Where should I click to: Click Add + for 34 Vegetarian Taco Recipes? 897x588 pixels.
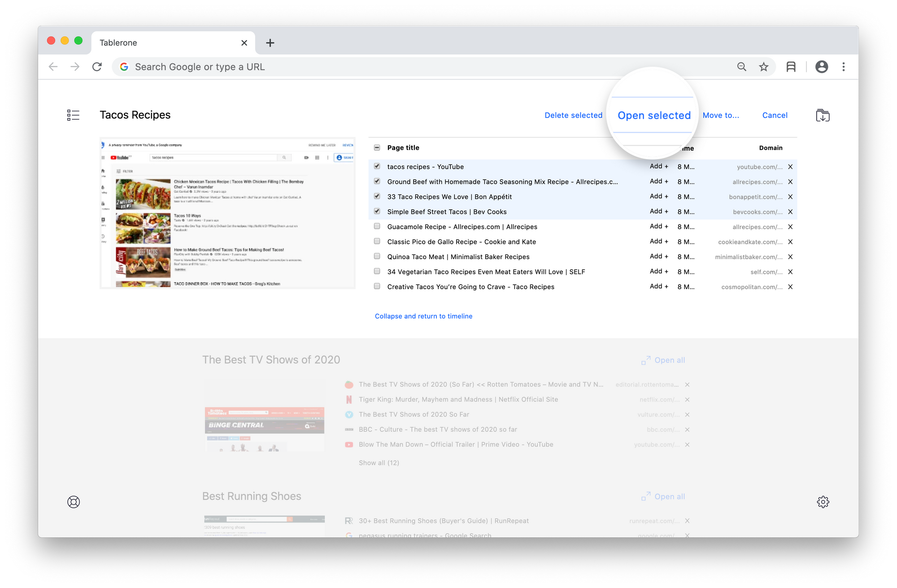tap(659, 271)
